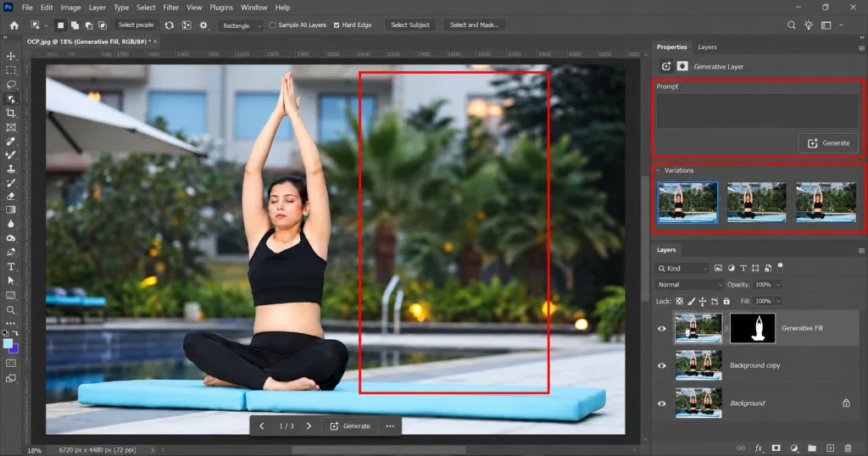Open the Fill 100% dropdown arrow

point(778,301)
